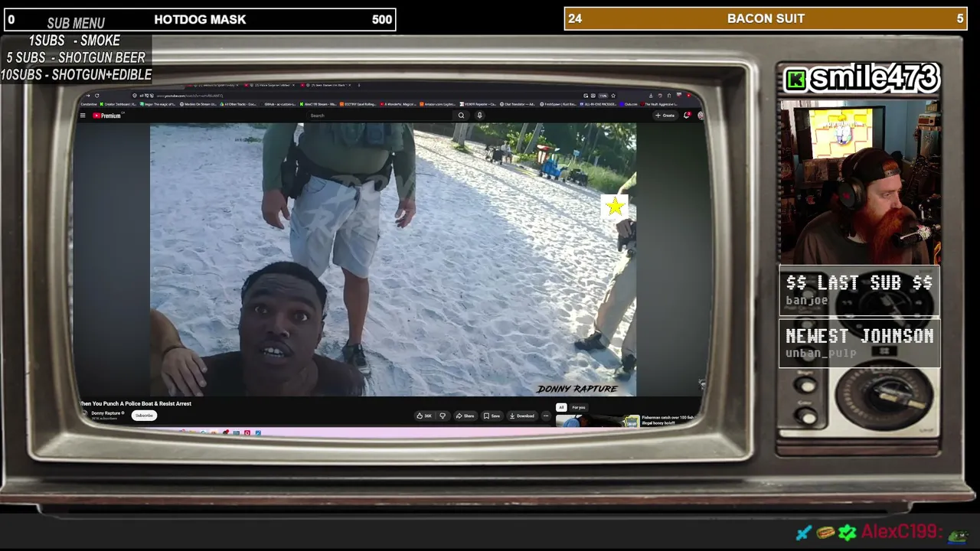Screen dimensions: 980x551
Task: Click the AlexC199 chat username
Action: [900, 532]
